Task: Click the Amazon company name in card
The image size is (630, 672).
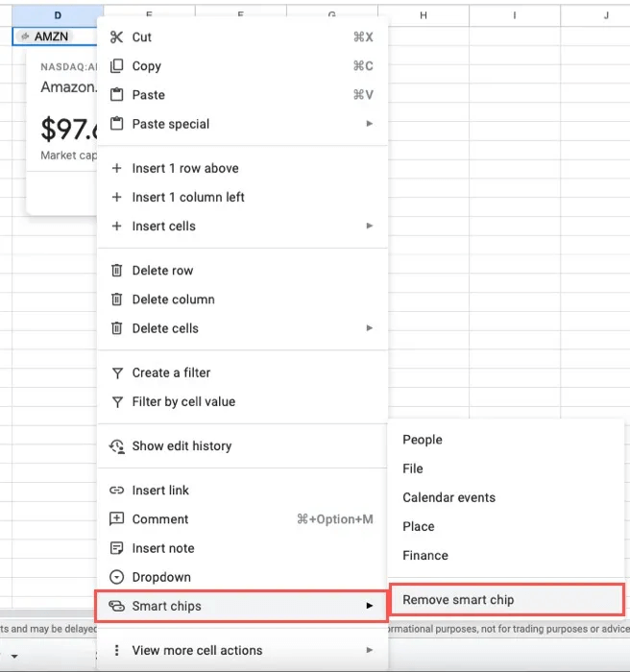Action: (69, 87)
